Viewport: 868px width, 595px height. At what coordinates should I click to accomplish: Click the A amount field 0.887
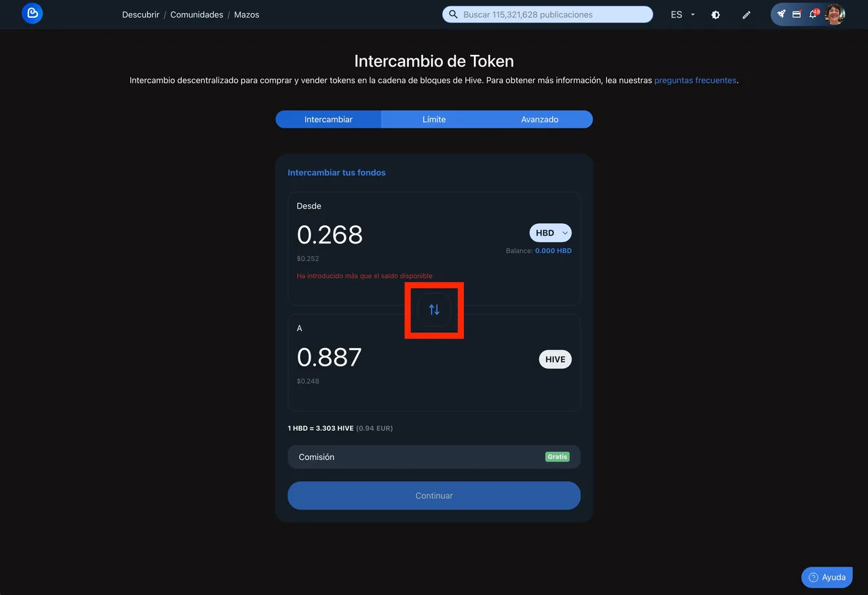click(x=330, y=357)
